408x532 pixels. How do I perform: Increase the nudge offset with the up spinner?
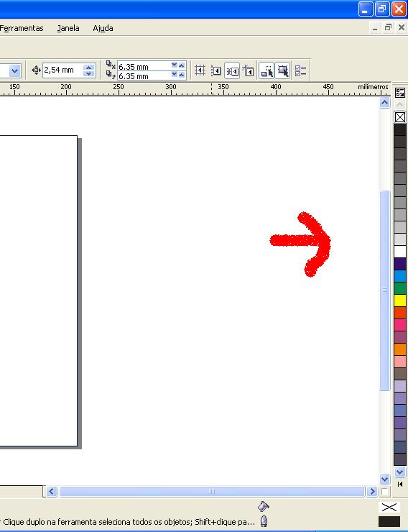click(89, 67)
